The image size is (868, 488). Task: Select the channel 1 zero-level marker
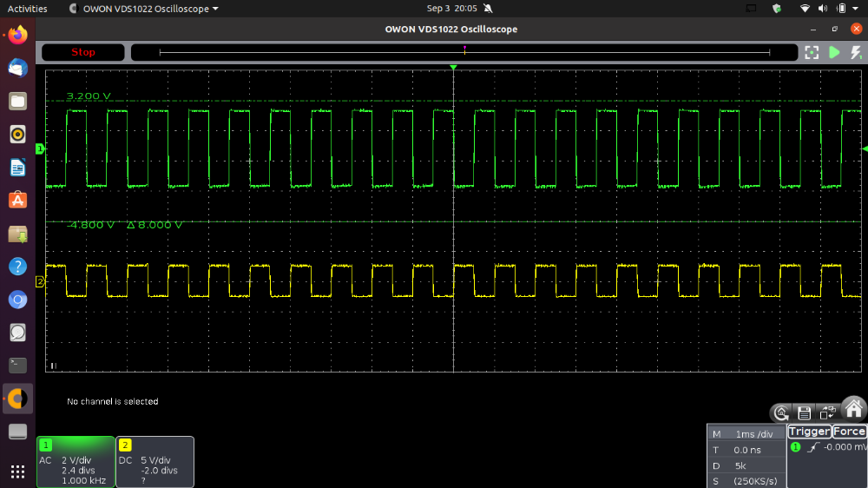tap(39, 149)
